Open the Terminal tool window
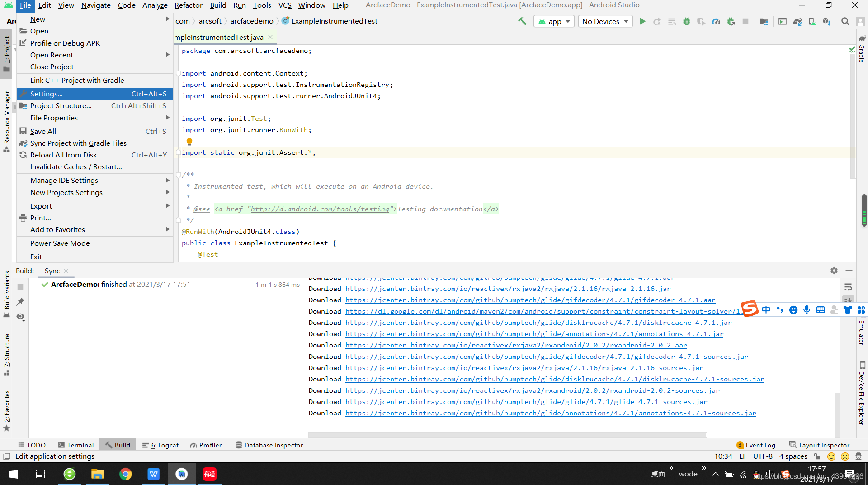868x485 pixels. tap(75, 445)
